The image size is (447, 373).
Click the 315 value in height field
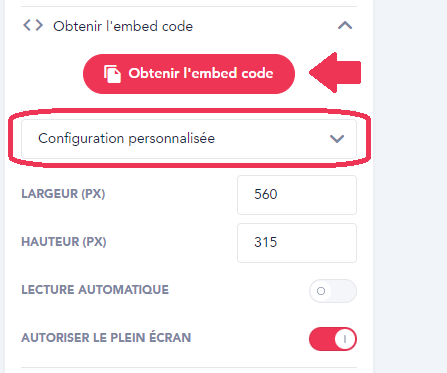[x=266, y=242]
